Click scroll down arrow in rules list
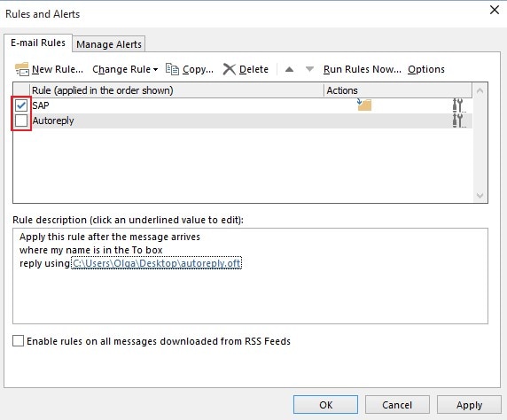This screenshot has height=420, width=507. 480,196
